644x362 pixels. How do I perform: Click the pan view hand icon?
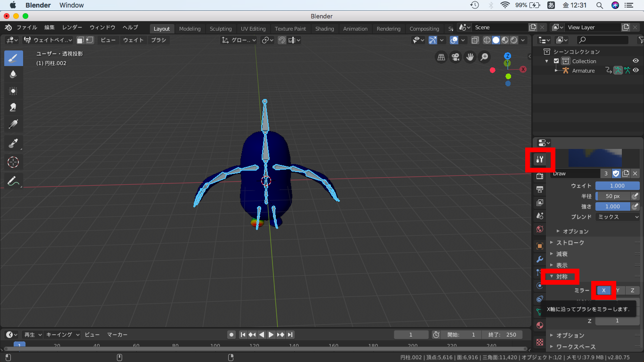tap(470, 57)
